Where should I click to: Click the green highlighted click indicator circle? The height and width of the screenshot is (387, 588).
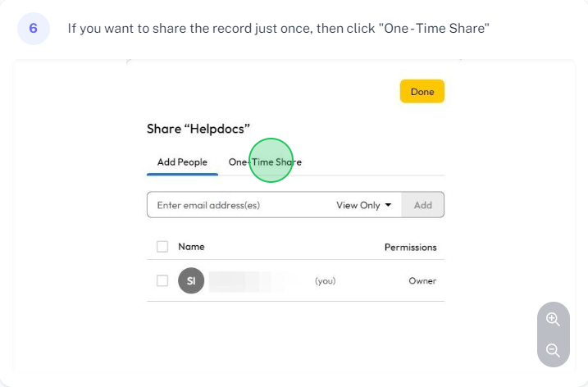pos(271,161)
